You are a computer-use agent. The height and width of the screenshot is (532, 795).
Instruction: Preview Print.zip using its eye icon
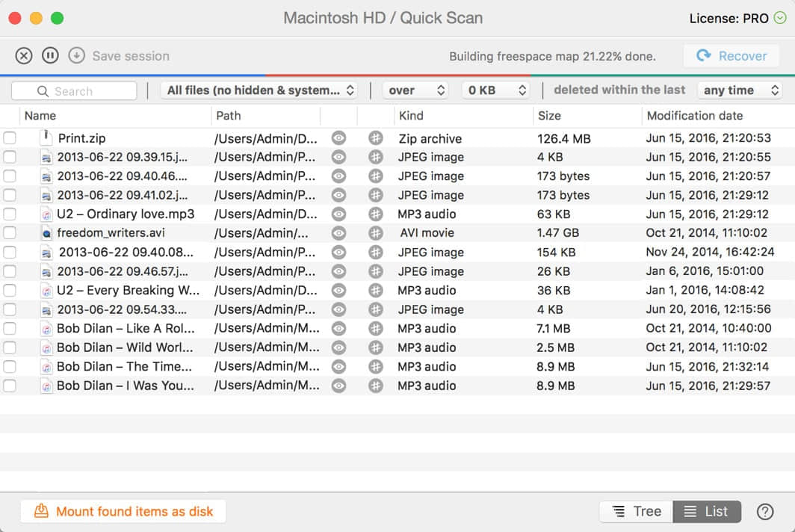pos(338,138)
